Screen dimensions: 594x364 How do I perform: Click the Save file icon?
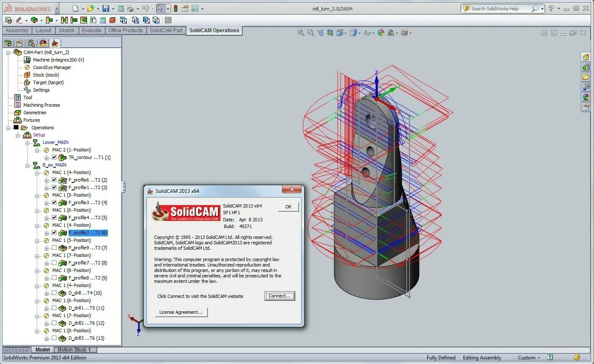coord(105,8)
